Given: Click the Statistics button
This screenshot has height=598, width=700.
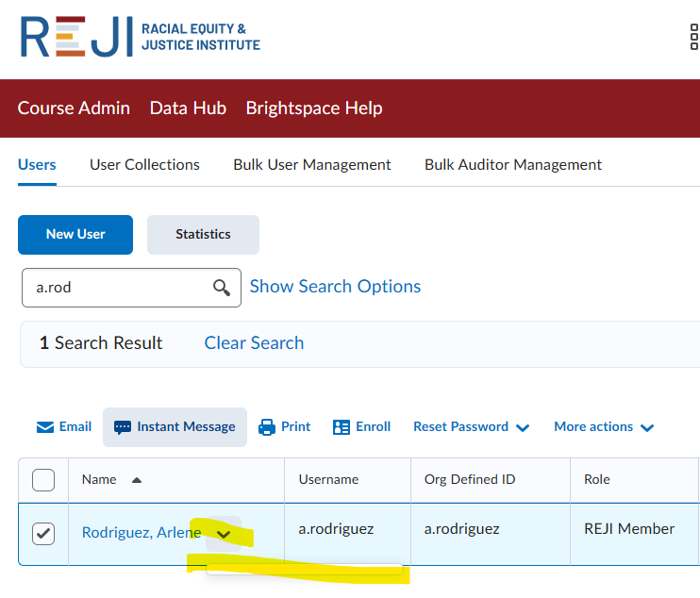Looking at the screenshot, I should point(203,235).
